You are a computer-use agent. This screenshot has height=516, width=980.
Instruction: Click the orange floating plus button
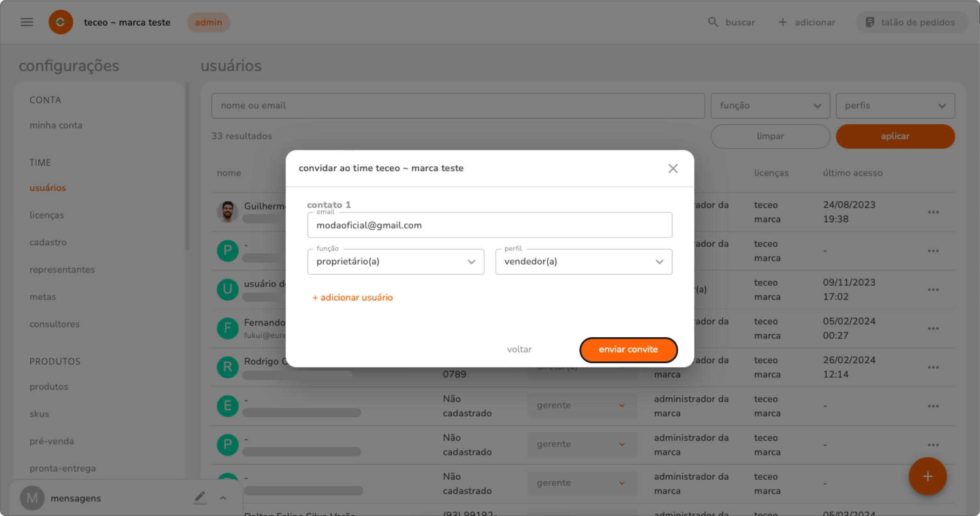[927, 476]
